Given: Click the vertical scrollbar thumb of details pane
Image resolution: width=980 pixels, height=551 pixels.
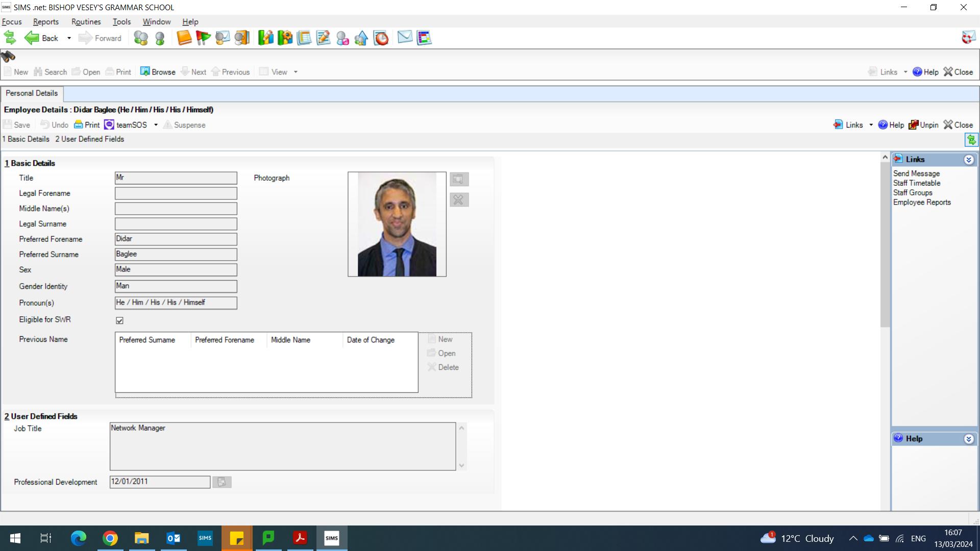Looking at the screenshot, I should 885,245.
